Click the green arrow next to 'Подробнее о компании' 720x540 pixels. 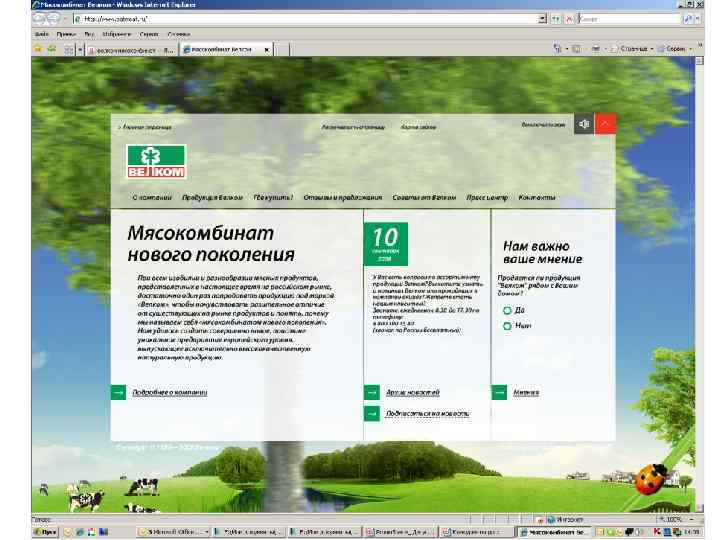click(118, 393)
